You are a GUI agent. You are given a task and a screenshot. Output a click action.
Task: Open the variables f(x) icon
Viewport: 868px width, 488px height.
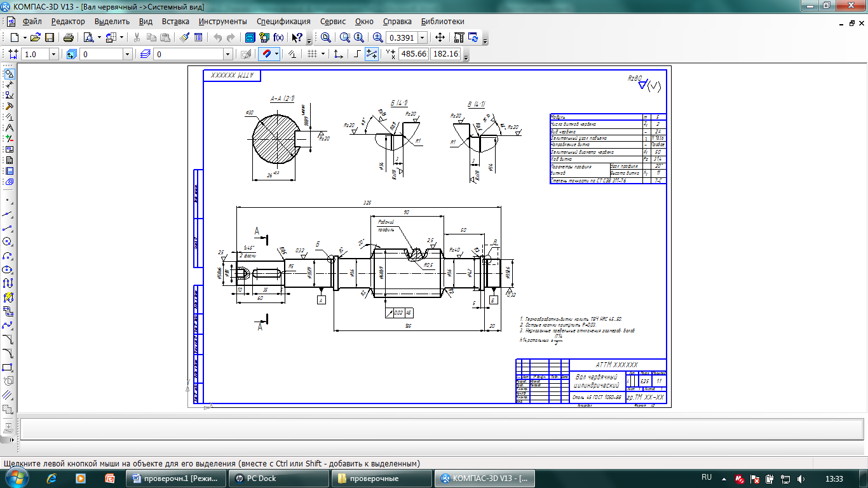[278, 37]
